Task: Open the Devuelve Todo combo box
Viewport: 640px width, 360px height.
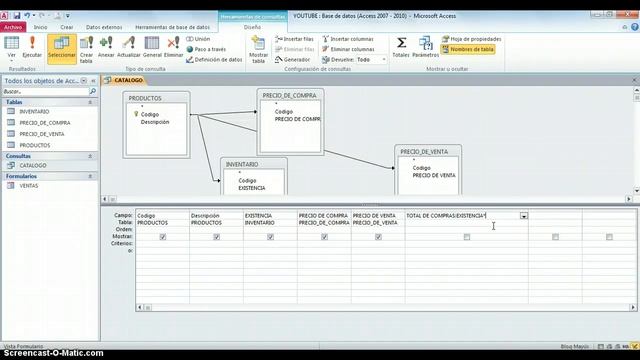Action: point(371,60)
